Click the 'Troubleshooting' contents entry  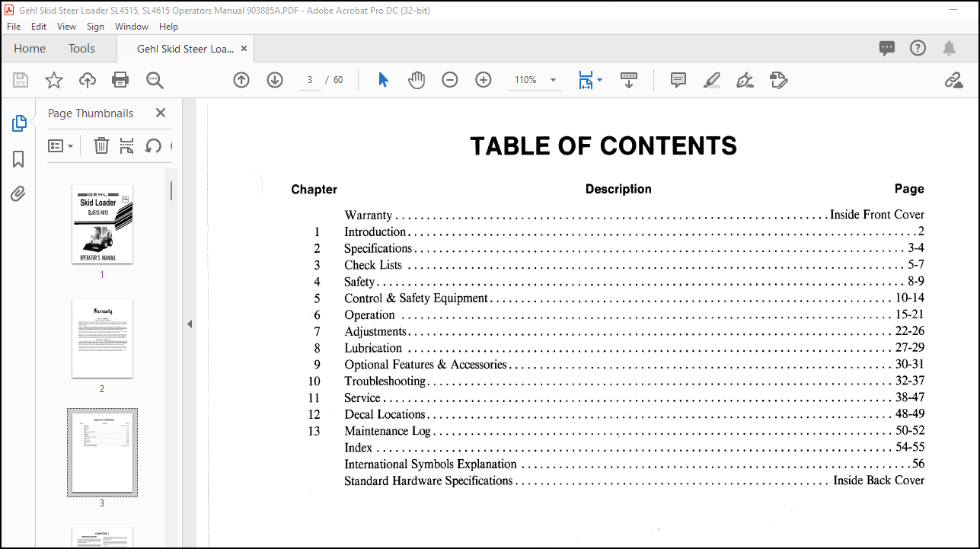pos(385,381)
